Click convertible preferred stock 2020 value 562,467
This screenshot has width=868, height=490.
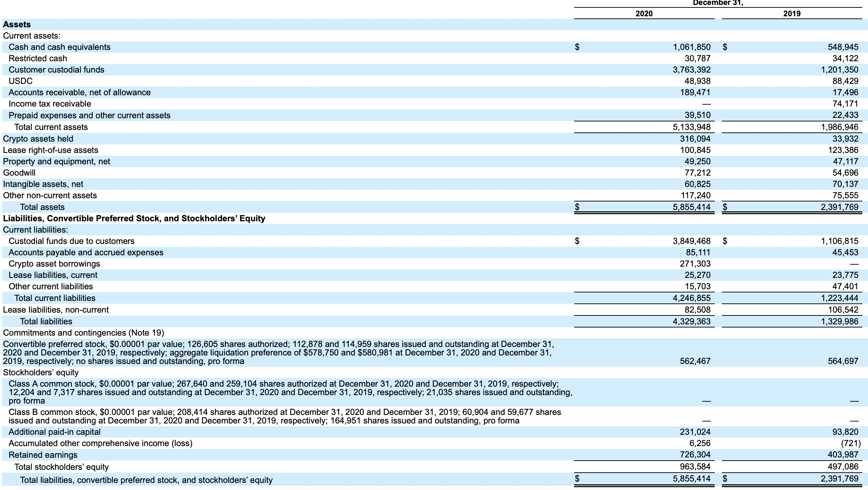[x=695, y=361]
